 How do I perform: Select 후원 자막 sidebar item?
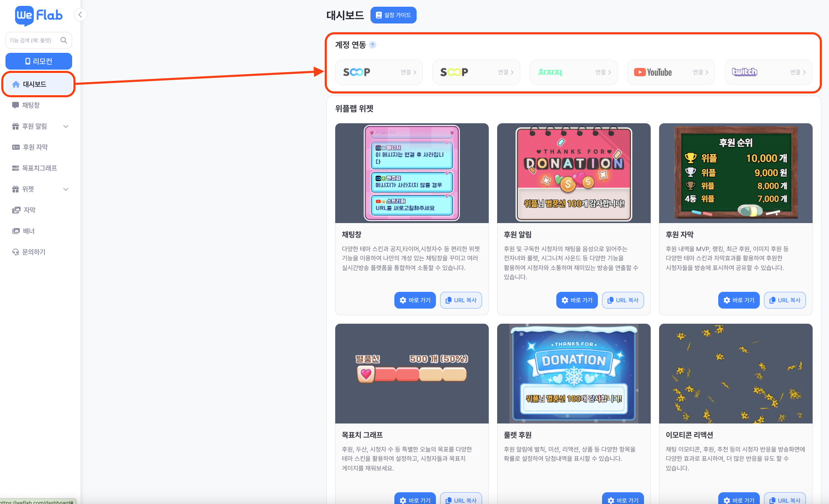pyautogui.click(x=35, y=147)
